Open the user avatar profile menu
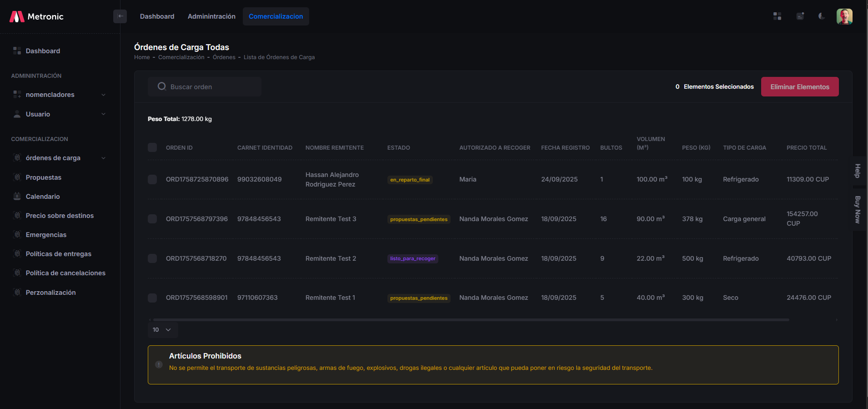Image resolution: width=868 pixels, height=409 pixels. tap(844, 16)
